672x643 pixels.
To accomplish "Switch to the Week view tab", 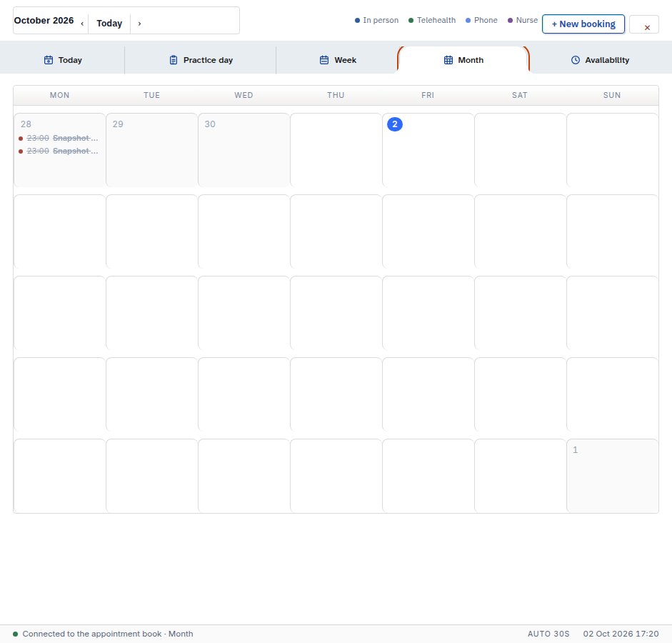I will [x=338, y=60].
